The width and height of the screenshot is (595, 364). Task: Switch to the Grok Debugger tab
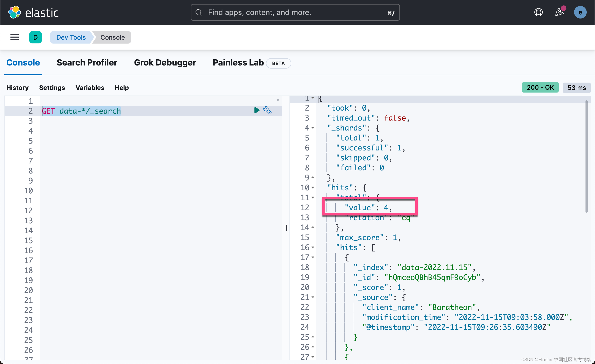pos(165,63)
